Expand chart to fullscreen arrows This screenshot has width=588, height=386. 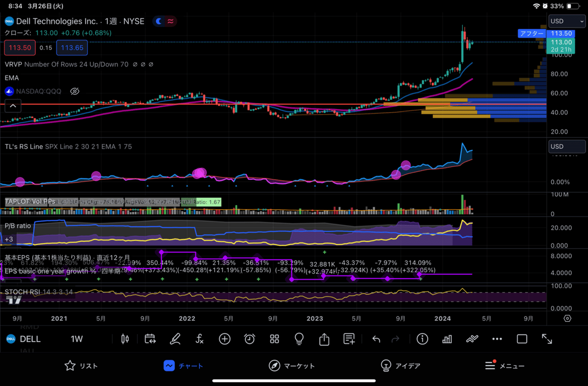click(547, 339)
